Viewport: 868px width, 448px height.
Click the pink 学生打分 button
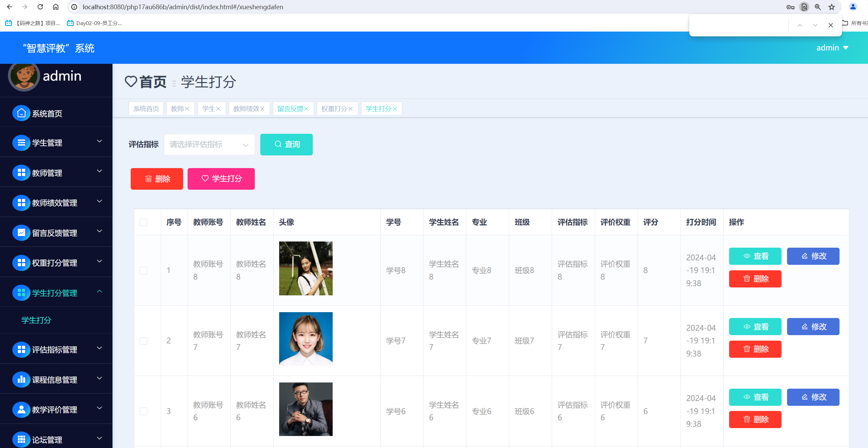[221, 179]
